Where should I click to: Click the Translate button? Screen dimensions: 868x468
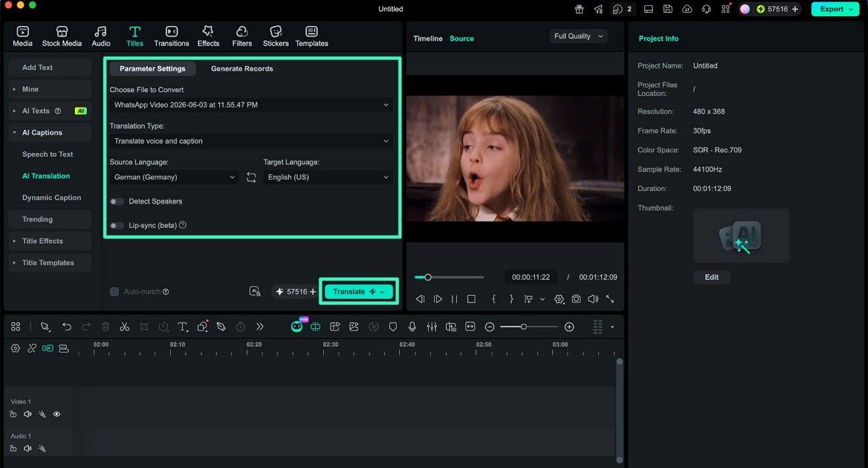359,292
